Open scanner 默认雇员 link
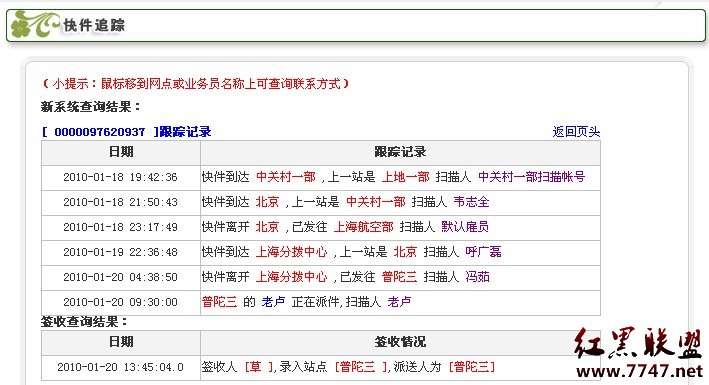The image size is (709, 385). point(465,227)
